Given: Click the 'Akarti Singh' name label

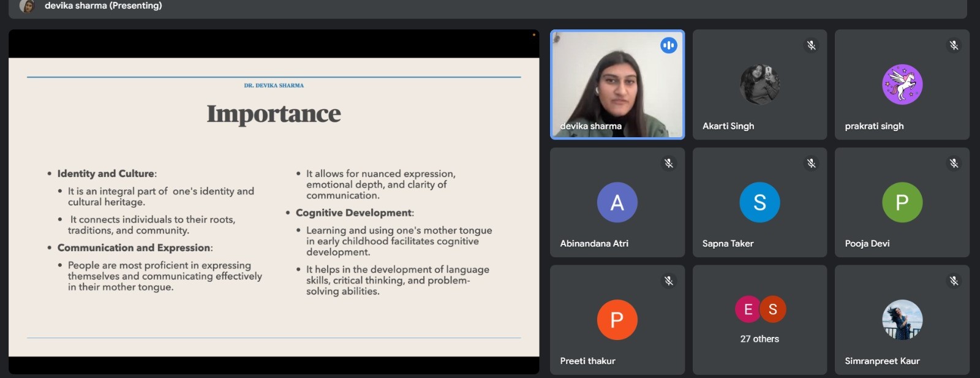Looking at the screenshot, I should click(x=728, y=126).
